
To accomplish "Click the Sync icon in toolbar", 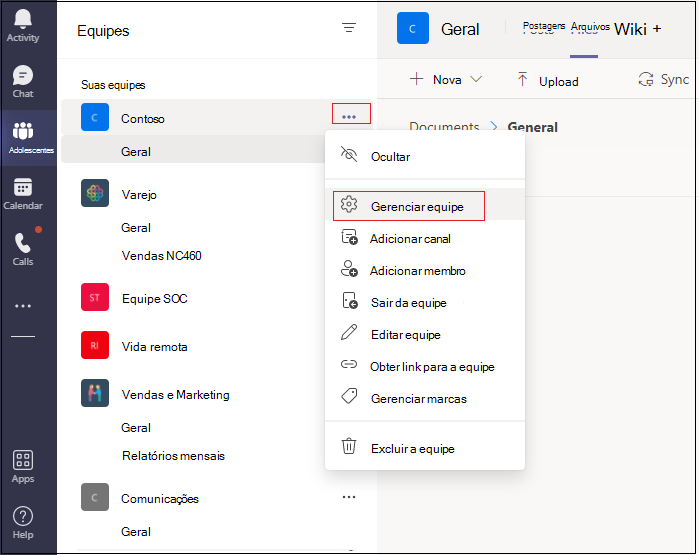I will (646, 79).
